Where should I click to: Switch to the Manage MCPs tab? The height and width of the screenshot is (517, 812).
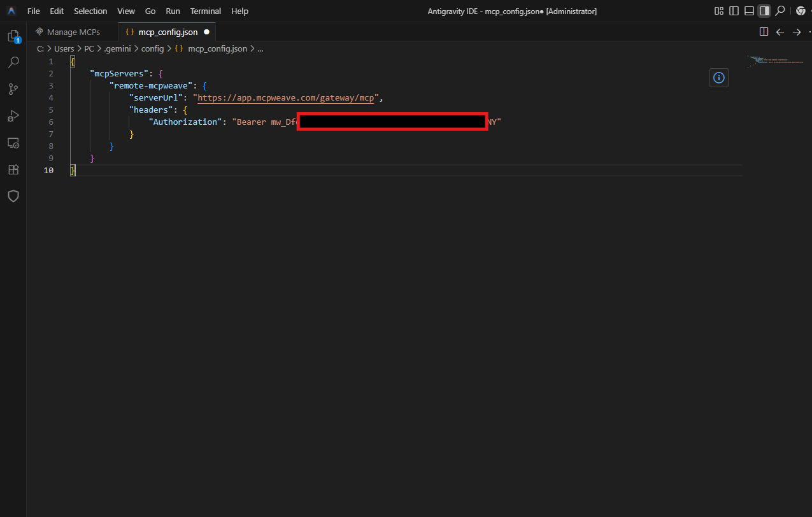click(x=73, y=32)
